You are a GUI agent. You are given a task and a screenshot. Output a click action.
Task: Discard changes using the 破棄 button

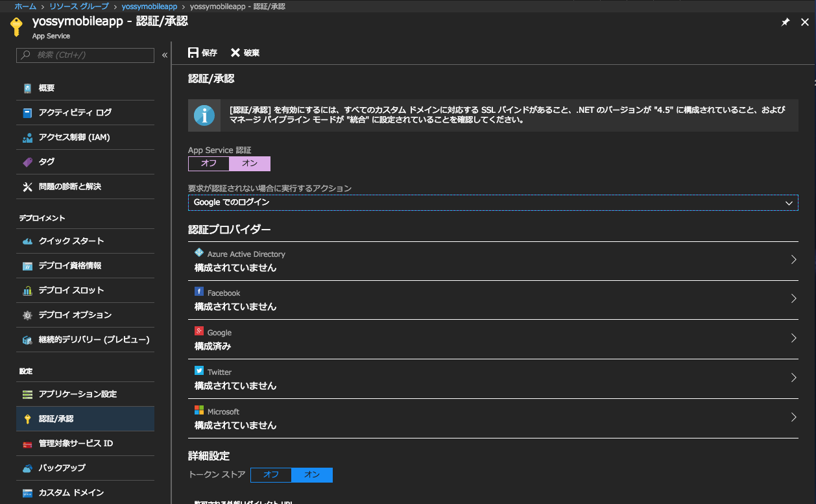(245, 53)
